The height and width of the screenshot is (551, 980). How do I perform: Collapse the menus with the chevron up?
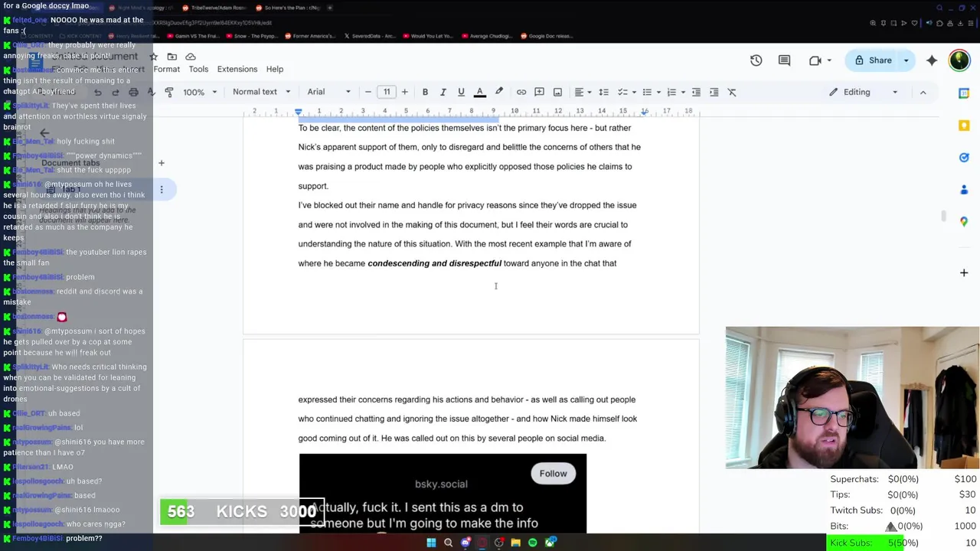tap(923, 92)
